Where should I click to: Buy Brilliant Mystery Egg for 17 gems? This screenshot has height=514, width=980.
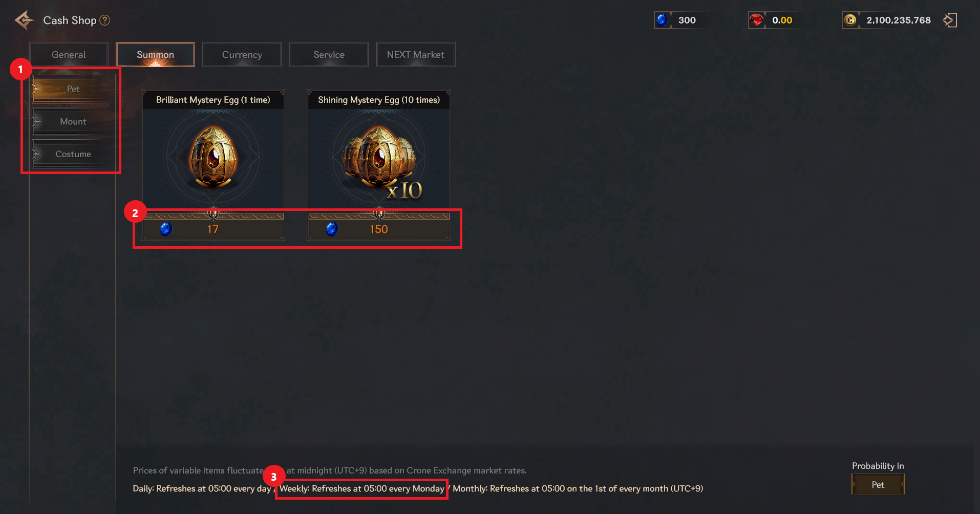coord(213,229)
